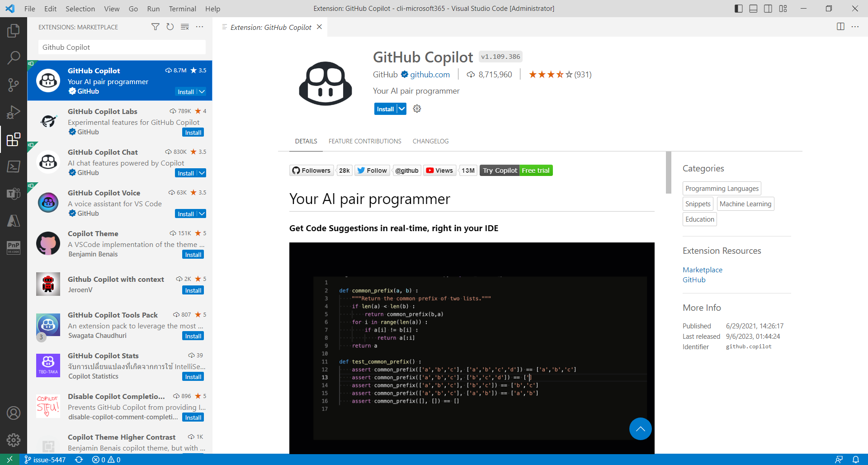The width and height of the screenshot is (868, 465).
Task: Filter extensions with the funnel icon
Action: point(155,27)
